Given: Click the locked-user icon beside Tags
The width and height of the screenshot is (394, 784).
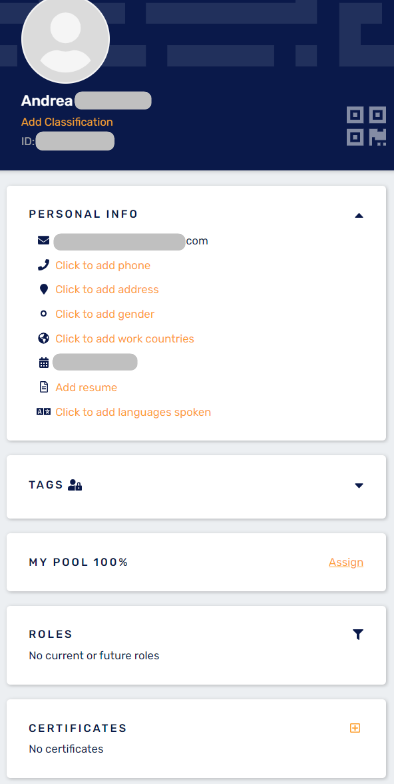Looking at the screenshot, I should pos(75,484).
